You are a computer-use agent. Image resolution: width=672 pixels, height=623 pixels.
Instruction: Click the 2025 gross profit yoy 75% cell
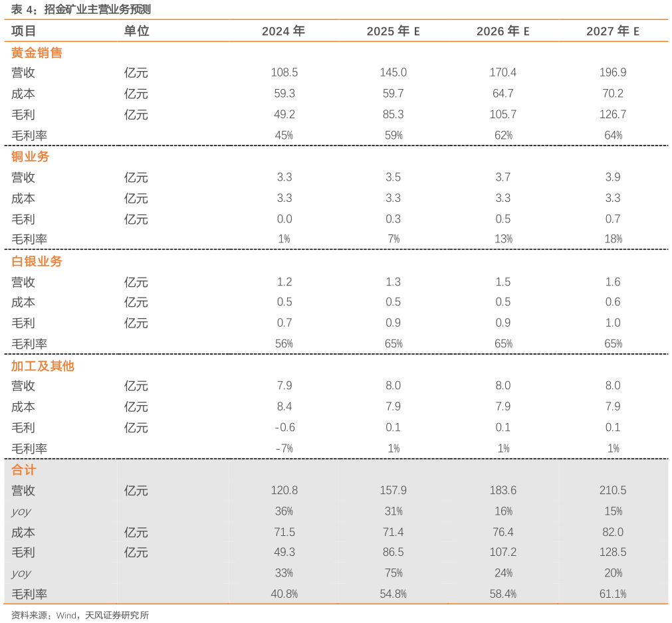[393, 573]
